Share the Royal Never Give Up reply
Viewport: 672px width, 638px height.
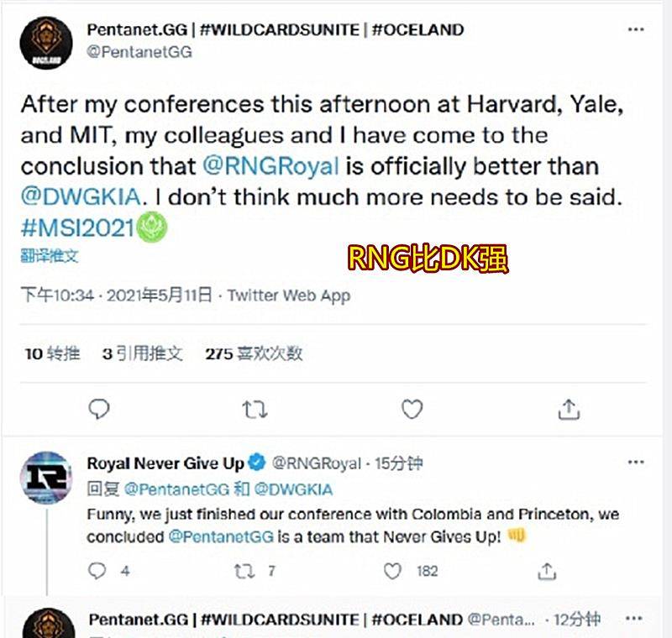coord(547,571)
